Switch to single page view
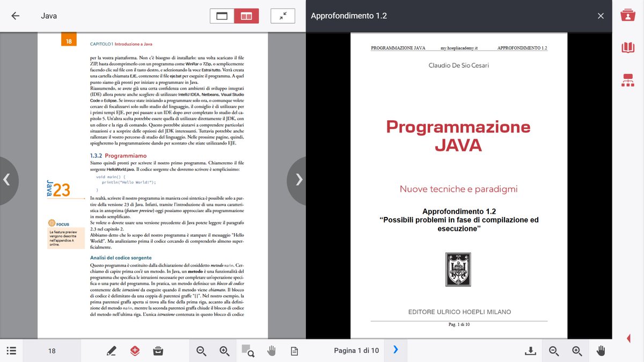This screenshot has width=644, height=362. [222, 16]
